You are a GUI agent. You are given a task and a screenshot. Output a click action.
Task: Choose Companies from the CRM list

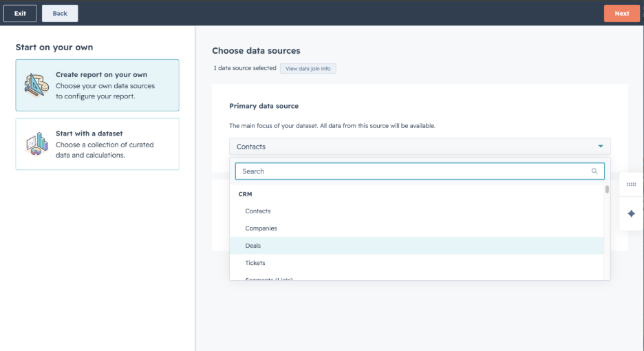click(416, 228)
